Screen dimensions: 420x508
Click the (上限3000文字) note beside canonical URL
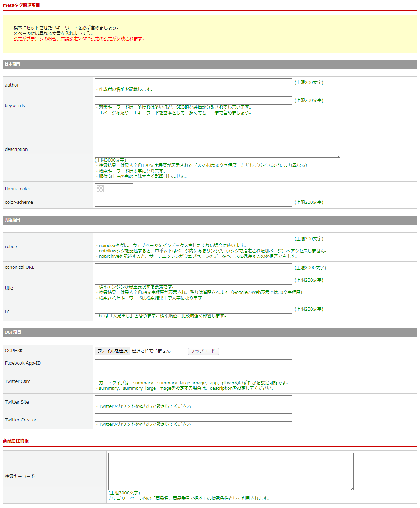click(x=310, y=268)
